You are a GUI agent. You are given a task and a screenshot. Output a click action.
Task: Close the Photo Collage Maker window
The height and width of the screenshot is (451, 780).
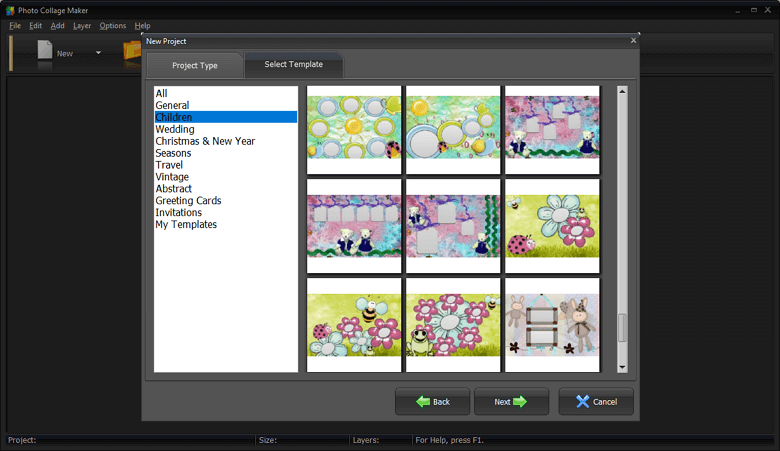pyautogui.click(x=768, y=10)
